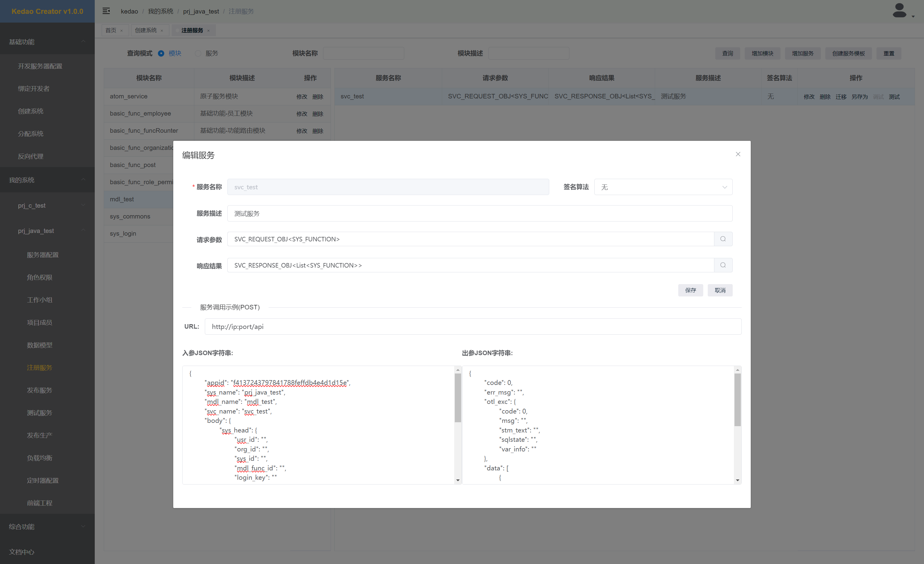Click the user avatar icon

click(899, 11)
